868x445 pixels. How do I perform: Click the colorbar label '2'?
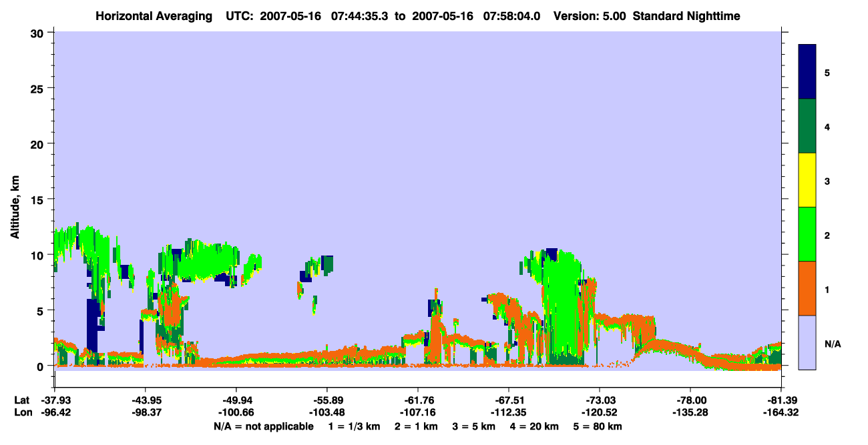(x=827, y=235)
